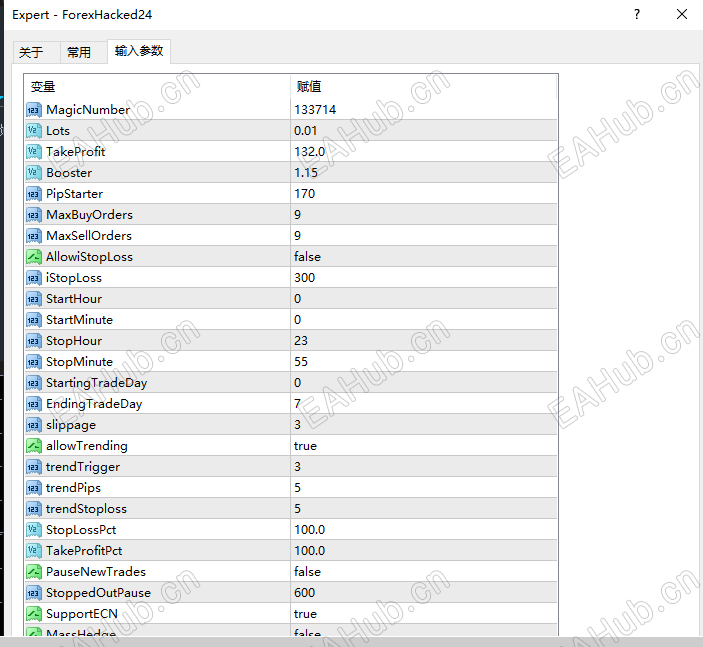Select the Booster value 1.15
This screenshot has width=703, height=647.
point(306,173)
